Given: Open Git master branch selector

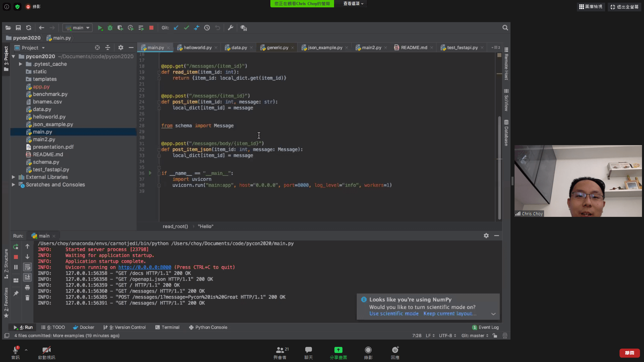Looking at the screenshot, I should (x=475, y=336).
